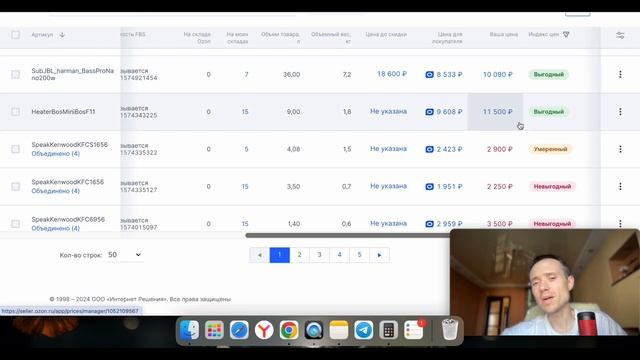Screen dimensions: 640x360
Task: Click Ваша цена column header
Action: [504, 35]
